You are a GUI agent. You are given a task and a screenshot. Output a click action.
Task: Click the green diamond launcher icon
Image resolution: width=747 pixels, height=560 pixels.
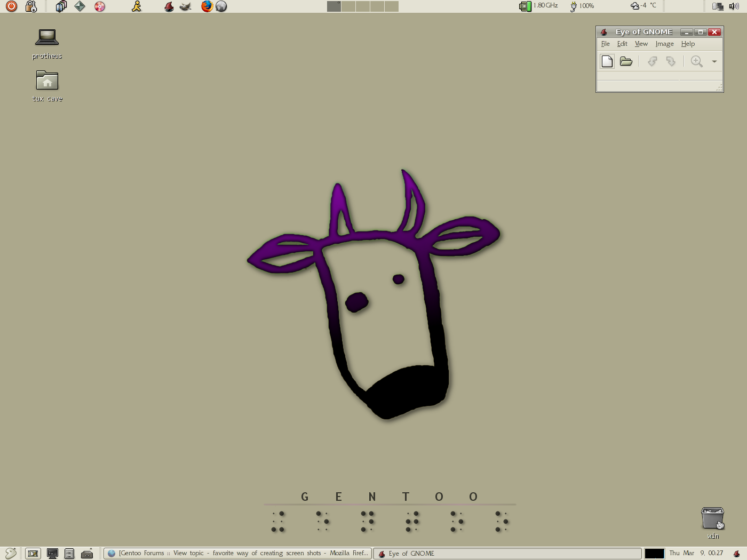80,6
